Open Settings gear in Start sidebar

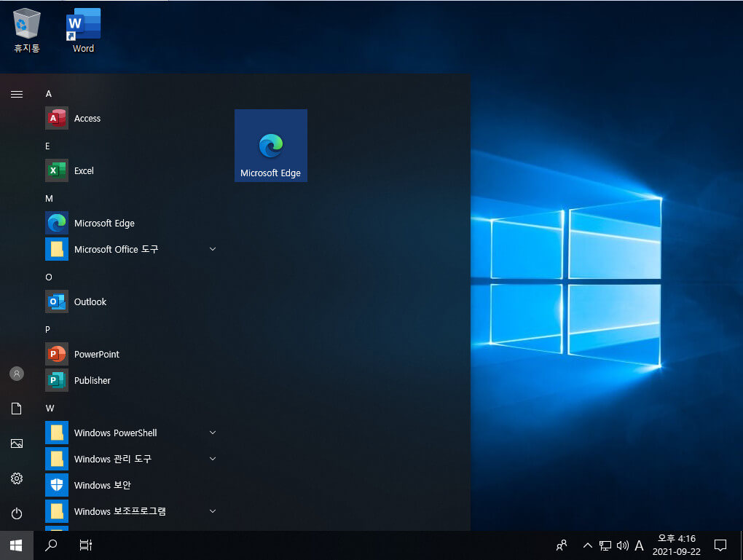[x=17, y=478]
